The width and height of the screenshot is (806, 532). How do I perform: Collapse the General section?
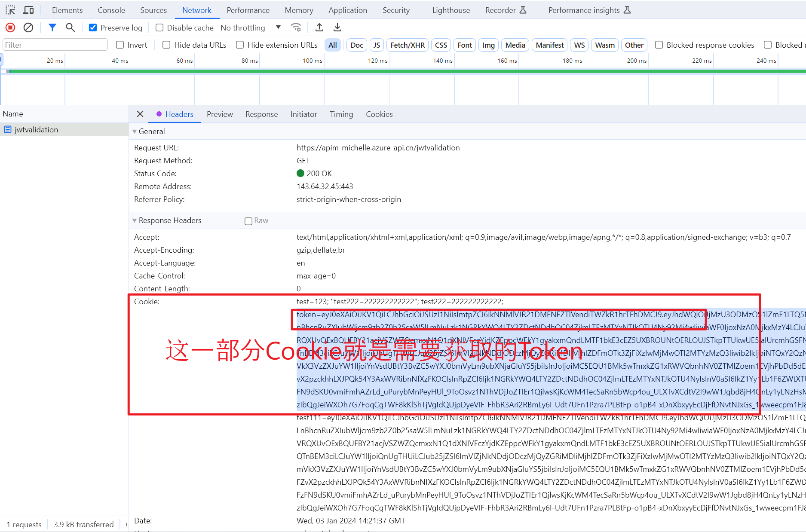pos(135,131)
